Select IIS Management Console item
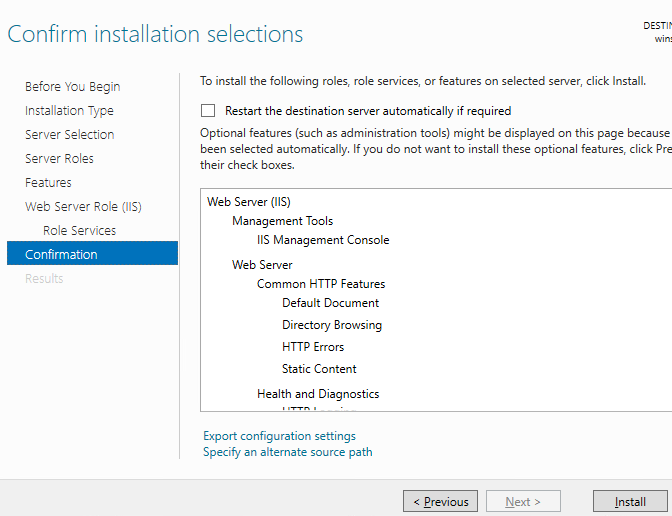The width and height of the screenshot is (672, 516). click(323, 240)
